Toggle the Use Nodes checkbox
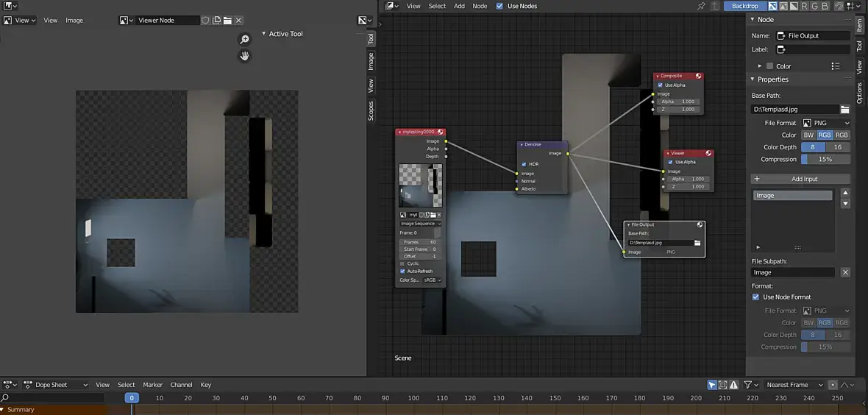 click(x=500, y=6)
